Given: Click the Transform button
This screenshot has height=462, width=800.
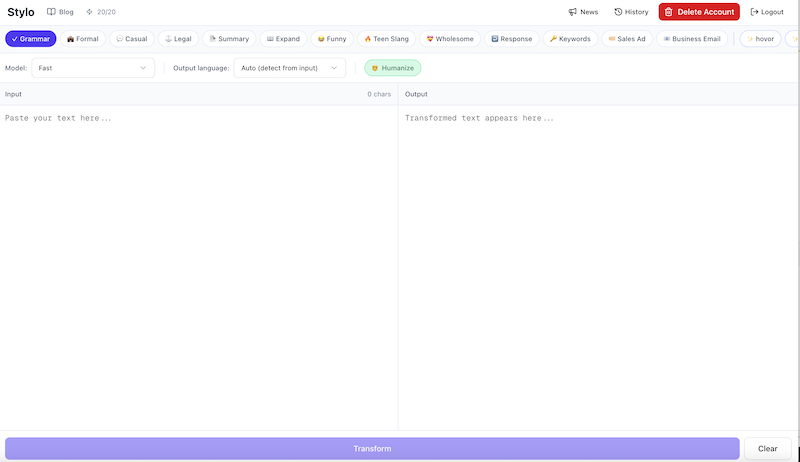Looking at the screenshot, I should click(372, 449).
